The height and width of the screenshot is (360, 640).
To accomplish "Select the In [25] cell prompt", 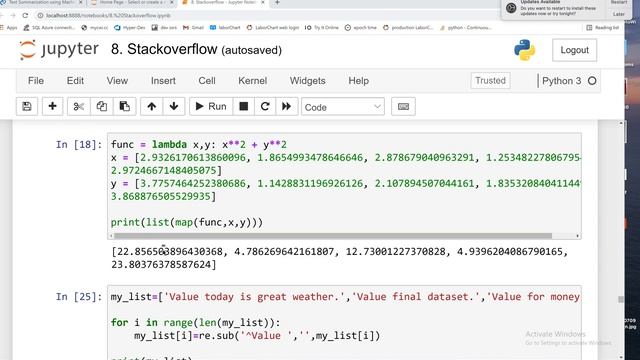I will (x=79, y=297).
